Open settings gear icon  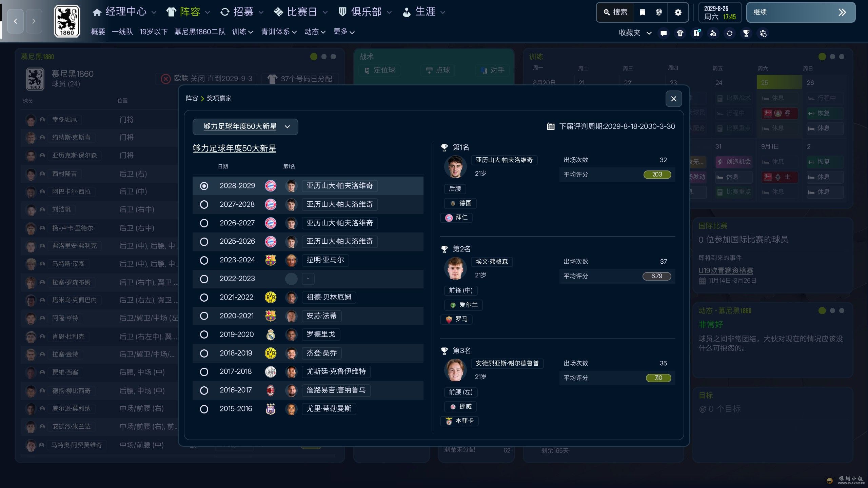[x=678, y=13]
